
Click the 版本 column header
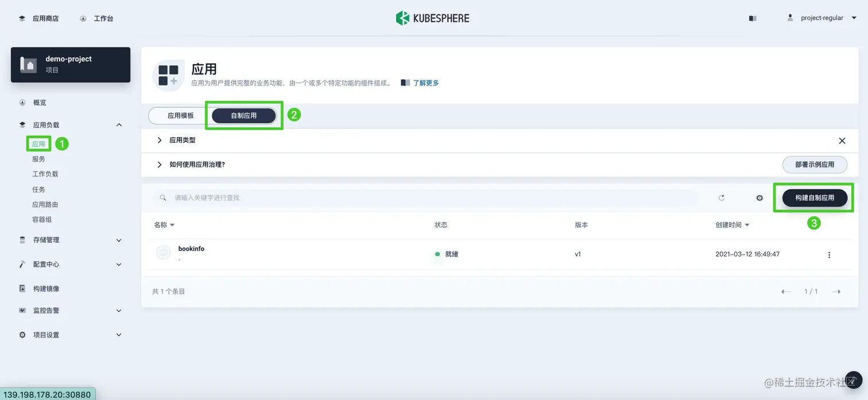(x=582, y=225)
